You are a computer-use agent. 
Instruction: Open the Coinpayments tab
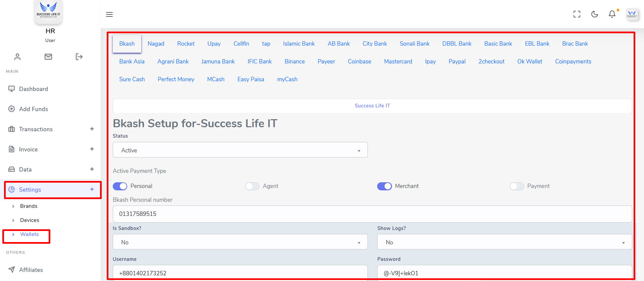point(573,61)
